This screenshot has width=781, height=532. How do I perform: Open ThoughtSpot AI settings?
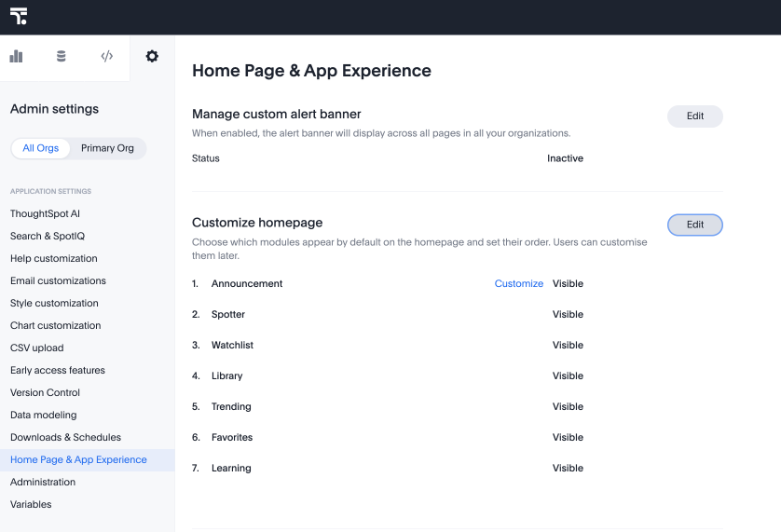coord(46,213)
